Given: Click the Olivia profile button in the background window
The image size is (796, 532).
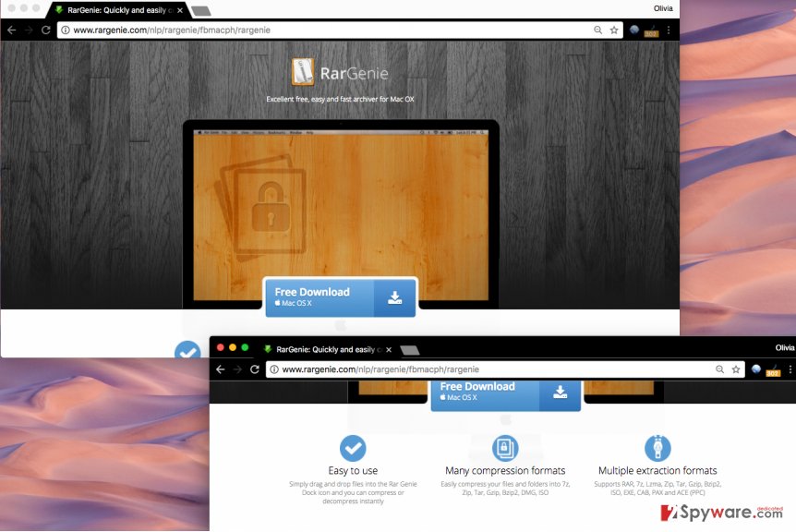Looking at the screenshot, I should [x=663, y=8].
